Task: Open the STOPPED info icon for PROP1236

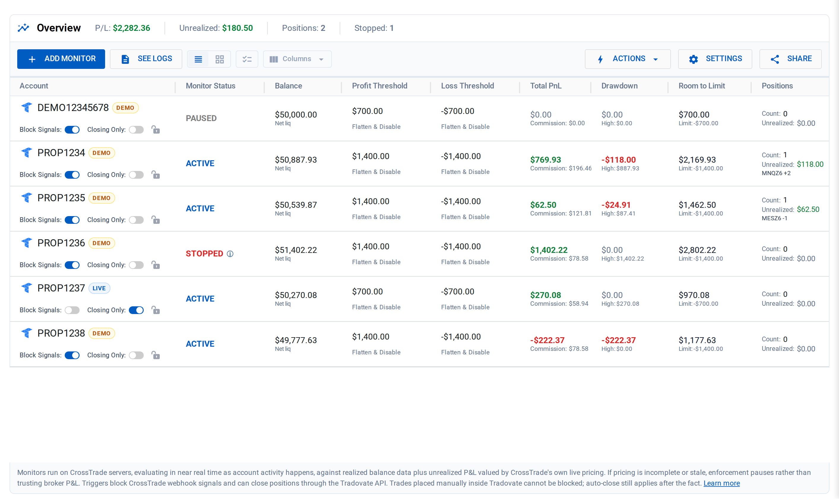Action: [230, 254]
